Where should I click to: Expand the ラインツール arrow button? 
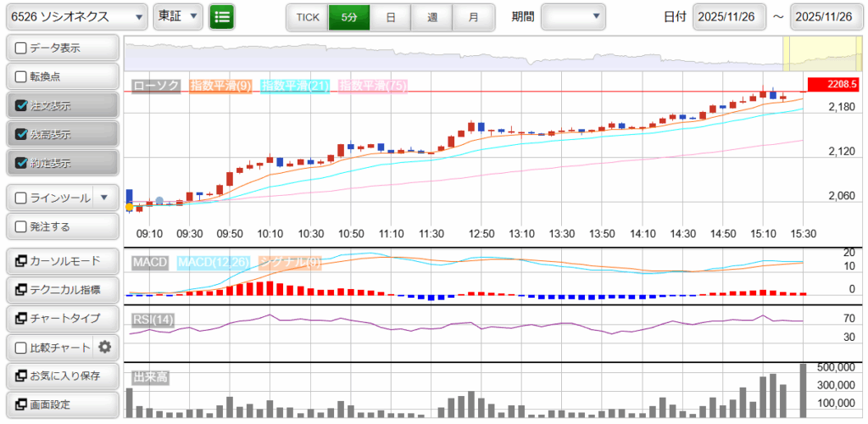click(x=104, y=198)
